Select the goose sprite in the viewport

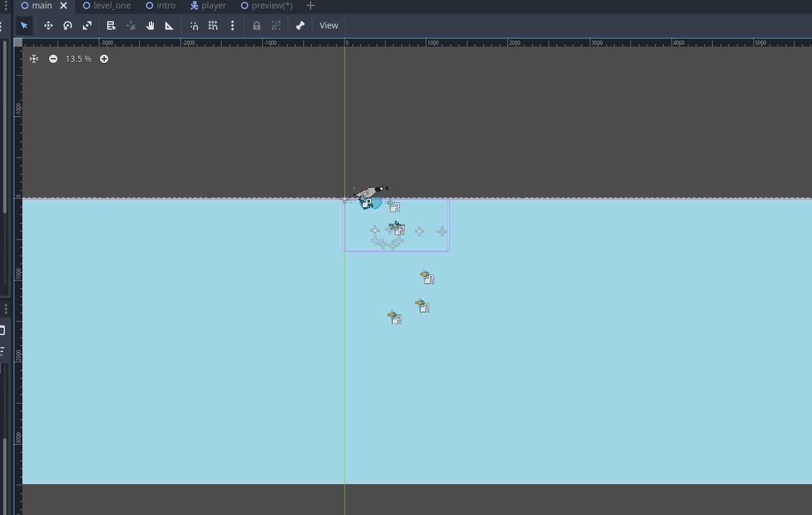tap(371, 191)
